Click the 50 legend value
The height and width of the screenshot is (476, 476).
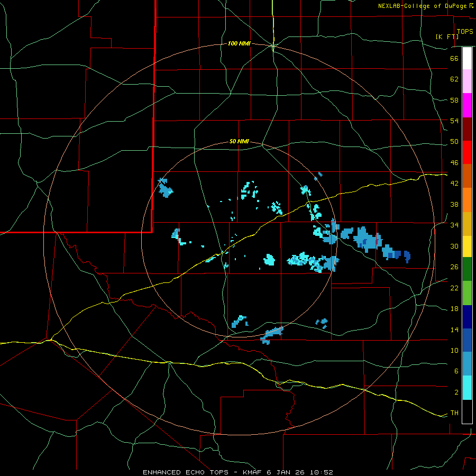454,142
